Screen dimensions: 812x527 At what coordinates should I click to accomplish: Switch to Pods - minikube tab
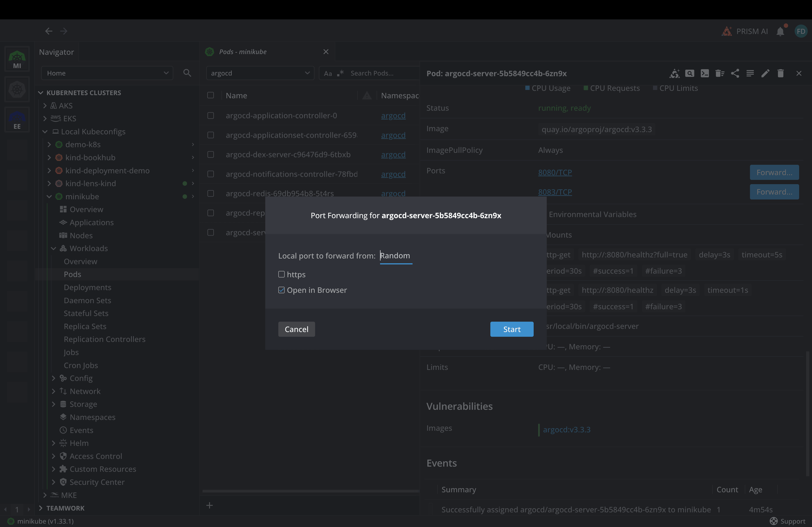[242, 52]
